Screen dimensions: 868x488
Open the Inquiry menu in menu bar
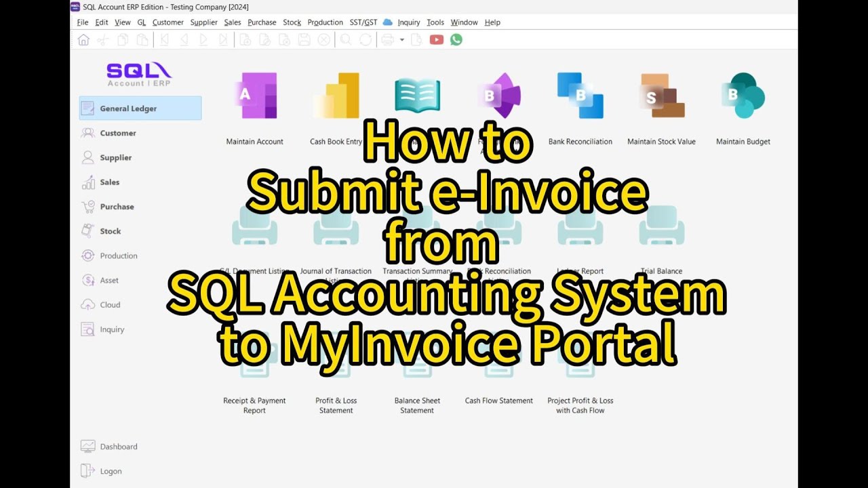pos(409,22)
